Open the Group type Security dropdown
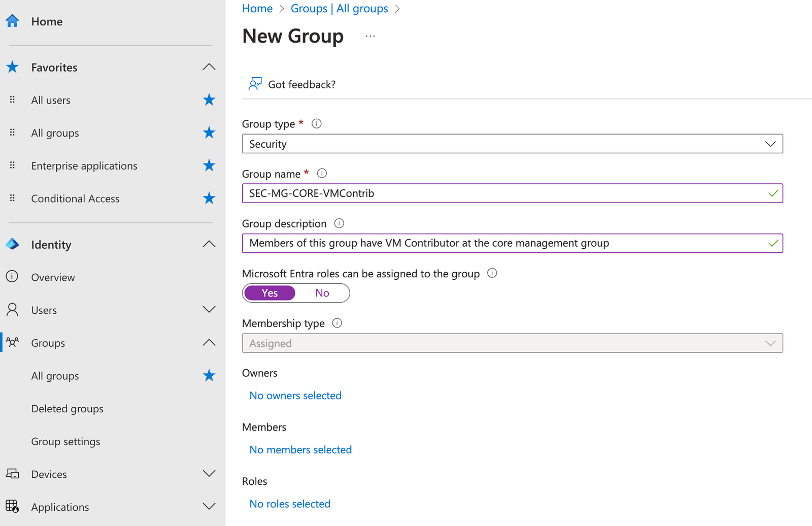Viewport: 812px width, 526px height. click(513, 144)
